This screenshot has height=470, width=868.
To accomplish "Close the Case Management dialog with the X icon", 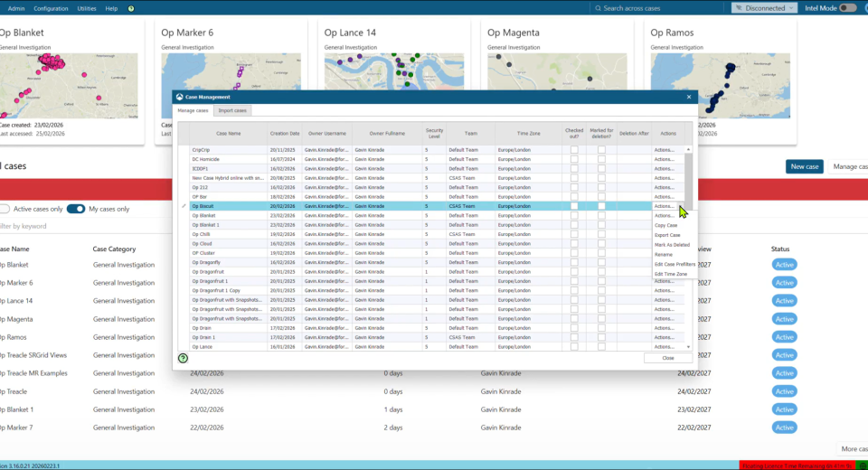I will pyautogui.click(x=688, y=97).
